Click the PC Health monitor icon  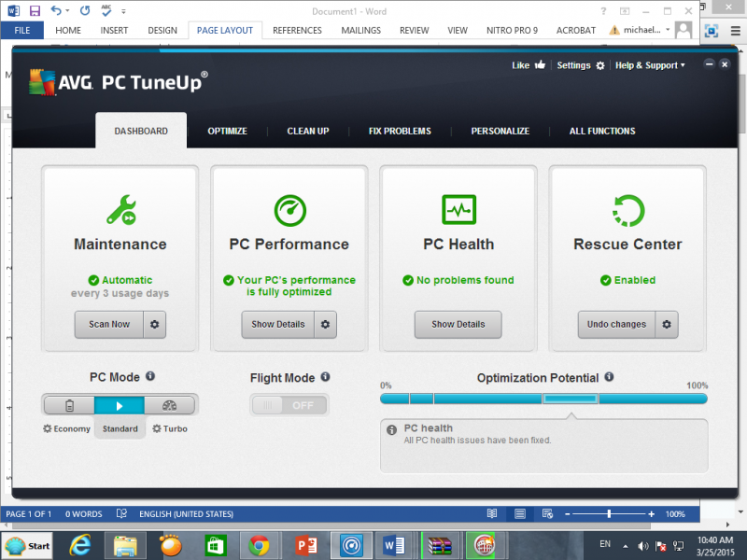(x=458, y=209)
